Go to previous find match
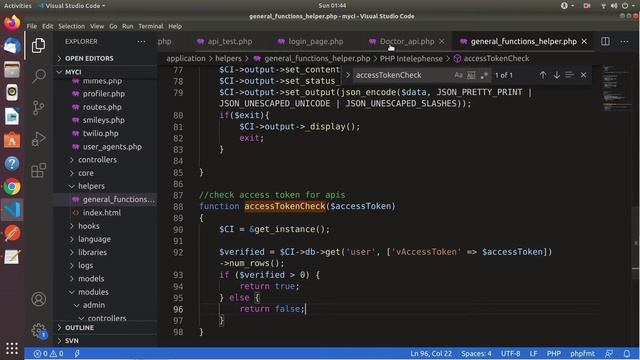 pyautogui.click(x=543, y=75)
